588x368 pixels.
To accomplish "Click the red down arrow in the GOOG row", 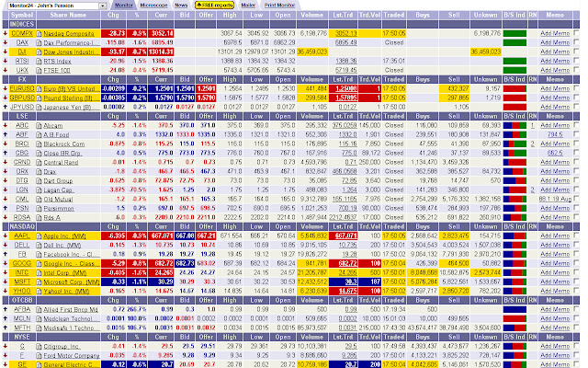I will point(6,263).
